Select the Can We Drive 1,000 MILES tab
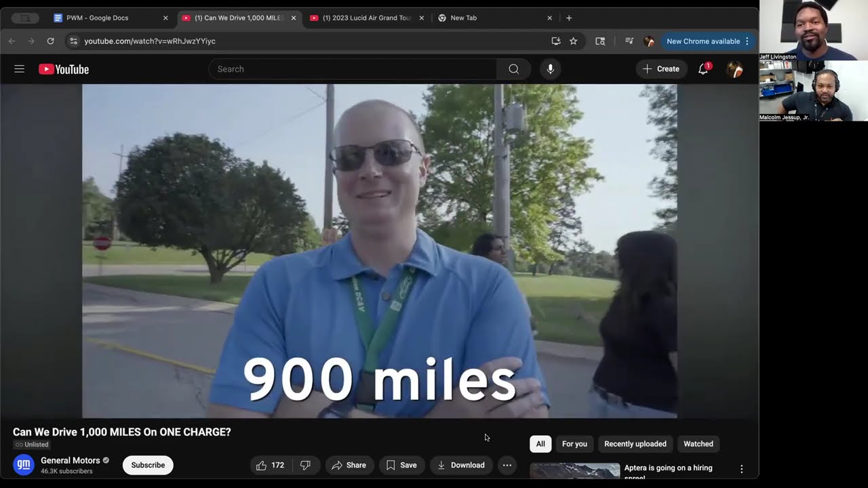 pyautogui.click(x=239, y=18)
